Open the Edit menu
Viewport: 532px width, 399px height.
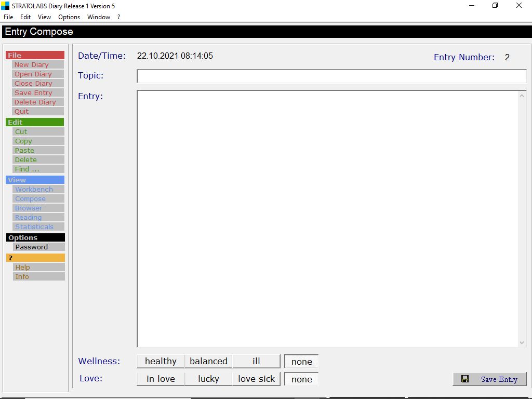pyautogui.click(x=25, y=17)
